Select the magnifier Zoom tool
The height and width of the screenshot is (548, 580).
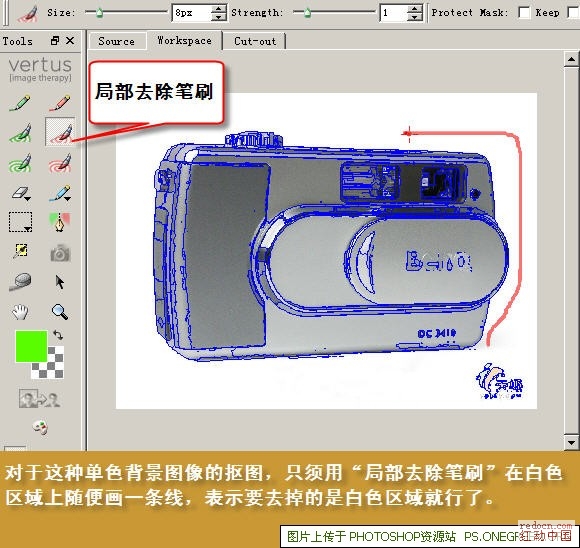[60, 312]
